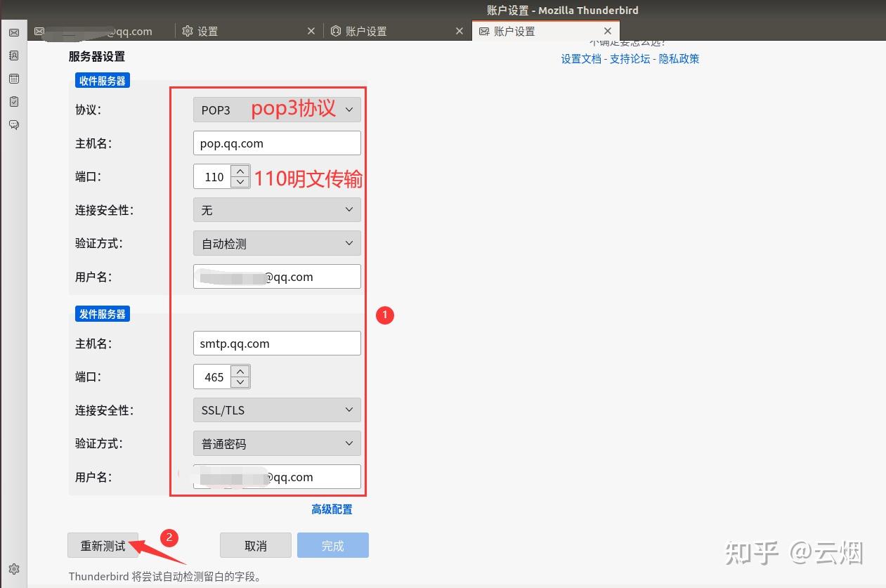Viewport: 886px width, 588px height.
Task: Increase the incoming port using the stepper arrow
Action: point(240,172)
